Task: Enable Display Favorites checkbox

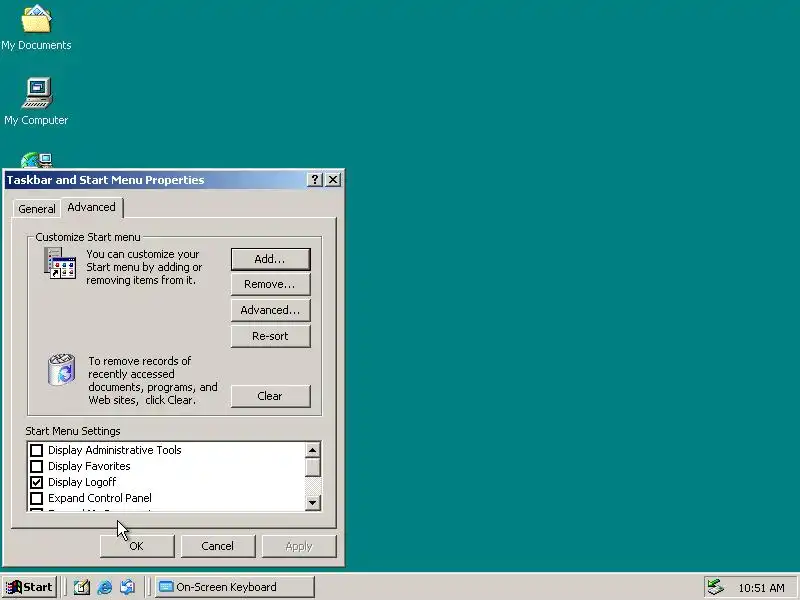Action: 36,466
